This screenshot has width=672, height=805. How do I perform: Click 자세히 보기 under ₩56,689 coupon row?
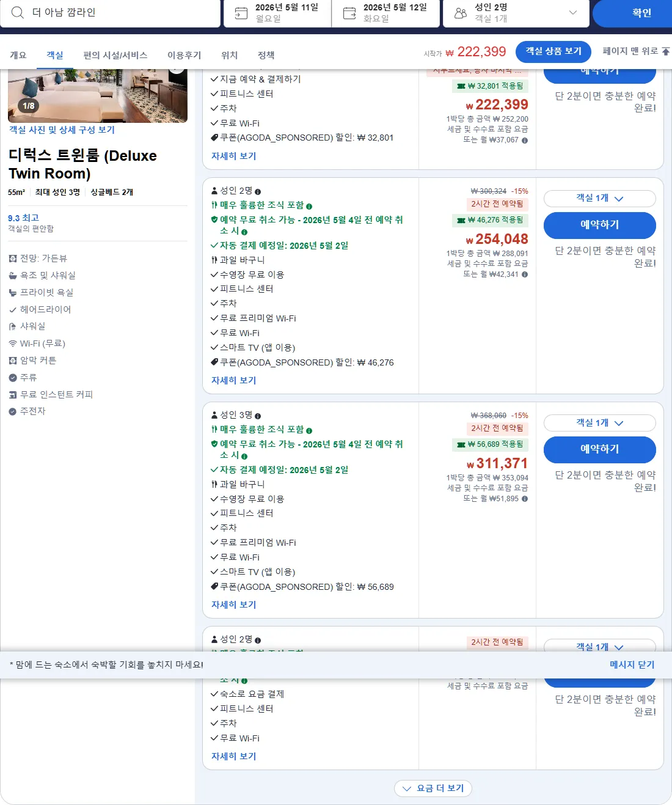pos(234,605)
